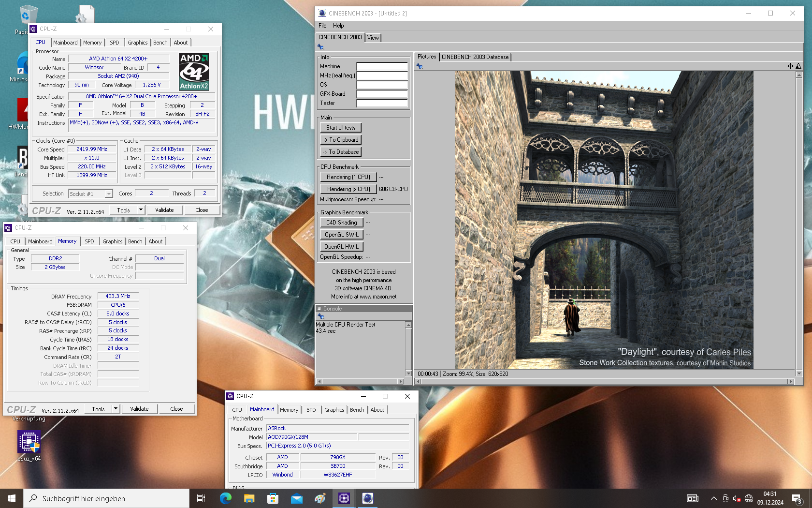812x508 pixels.
Task: Click Close in the CPU-Z Memory window
Action: pyautogui.click(x=176, y=409)
